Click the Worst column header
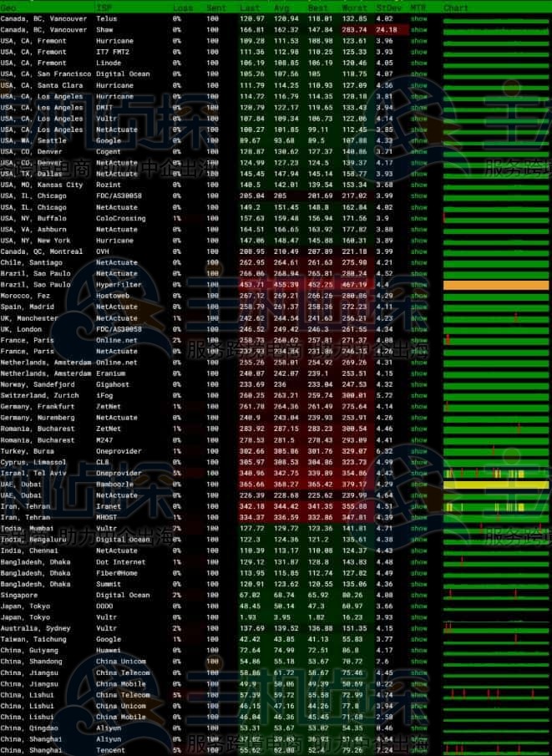This screenshot has width=552, height=756. pos(354,8)
